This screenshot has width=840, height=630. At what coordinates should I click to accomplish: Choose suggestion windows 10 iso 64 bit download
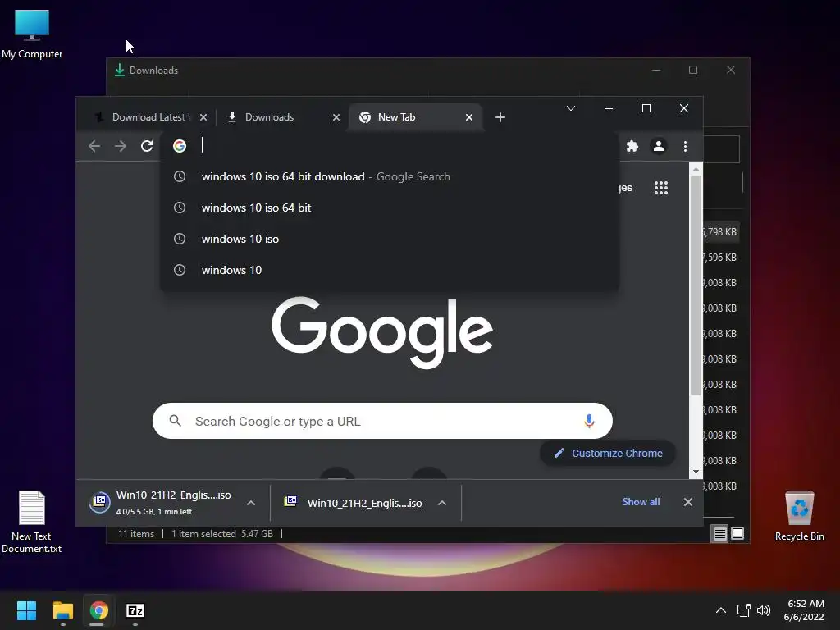click(x=390, y=176)
